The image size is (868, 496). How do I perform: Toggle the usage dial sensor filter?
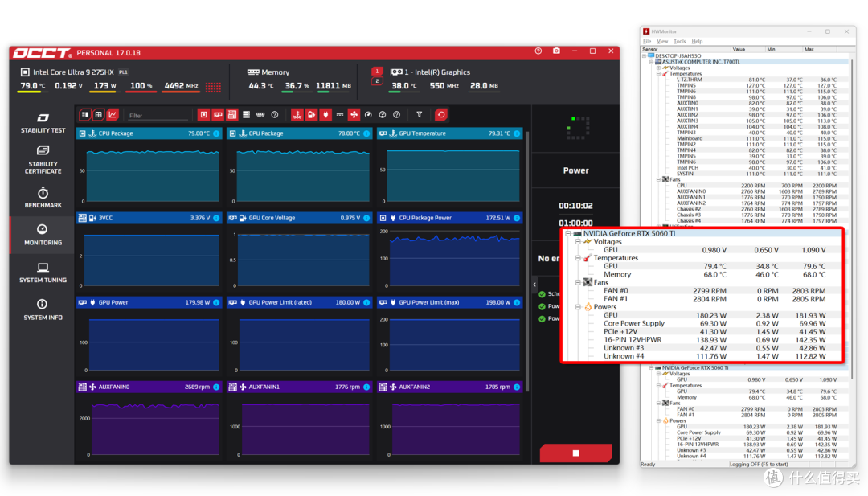[x=383, y=115]
